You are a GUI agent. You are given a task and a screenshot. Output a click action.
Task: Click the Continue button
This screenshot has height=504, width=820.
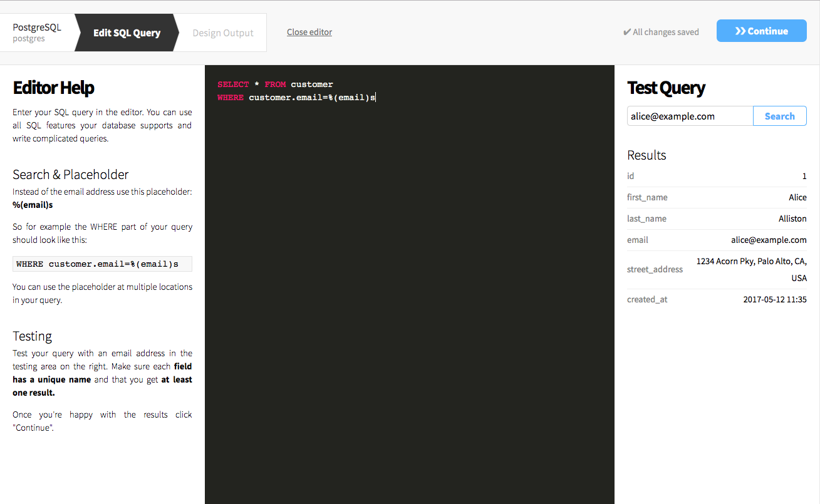click(761, 31)
